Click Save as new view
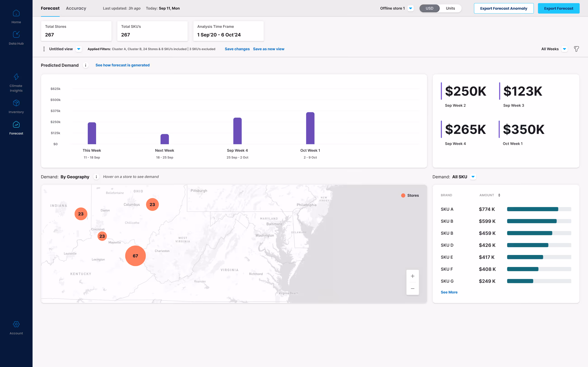 pos(269,49)
